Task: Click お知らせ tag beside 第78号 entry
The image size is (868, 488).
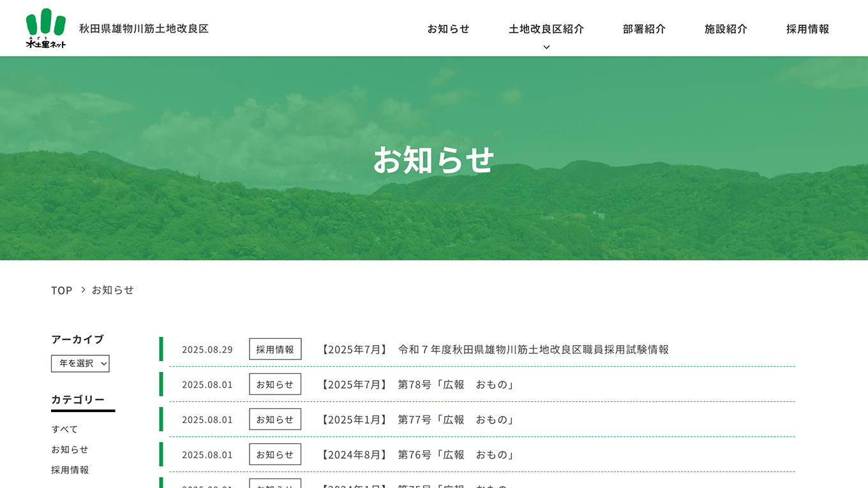Action: tap(275, 385)
